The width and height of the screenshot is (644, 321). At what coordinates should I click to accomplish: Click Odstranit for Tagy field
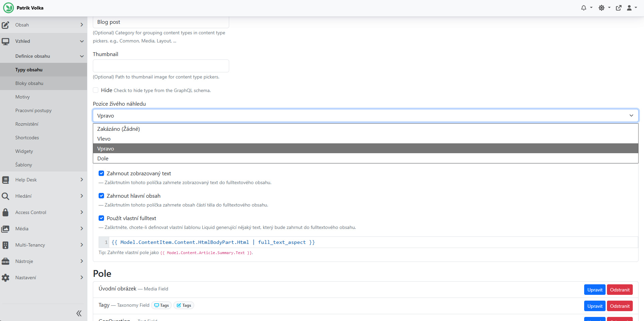620,306
